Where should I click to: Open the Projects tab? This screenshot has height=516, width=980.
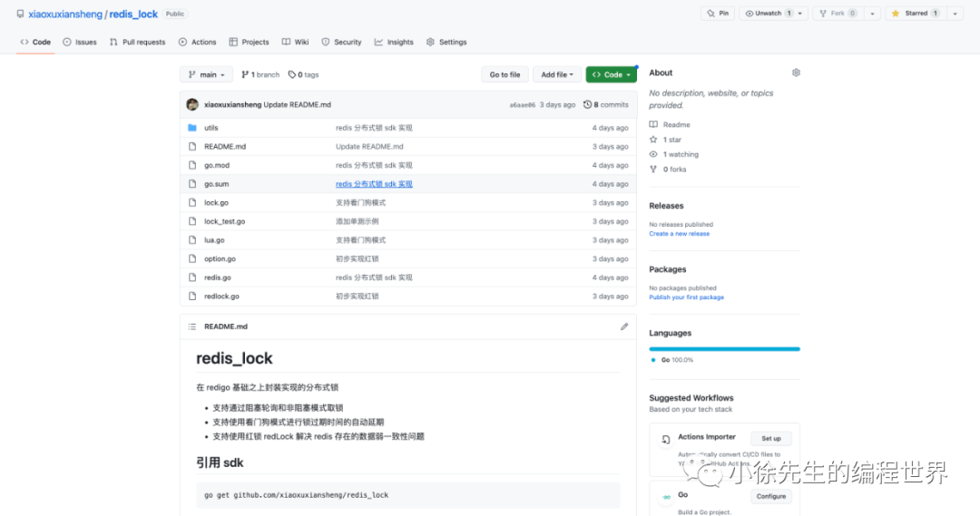249,42
